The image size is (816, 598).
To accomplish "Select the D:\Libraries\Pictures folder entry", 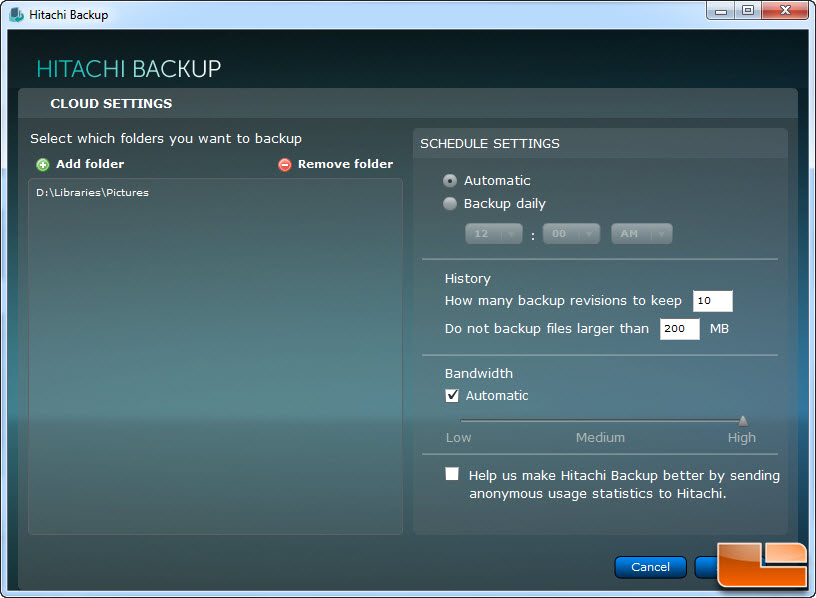I will coord(93,193).
